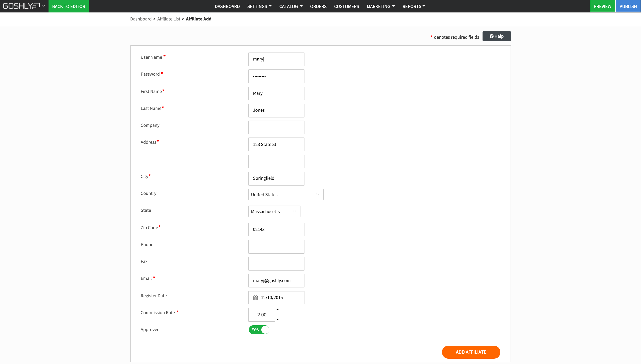This screenshot has height=364, width=641.
Task: Expand the State dropdown showing Massachusetts
Action: coord(274,212)
